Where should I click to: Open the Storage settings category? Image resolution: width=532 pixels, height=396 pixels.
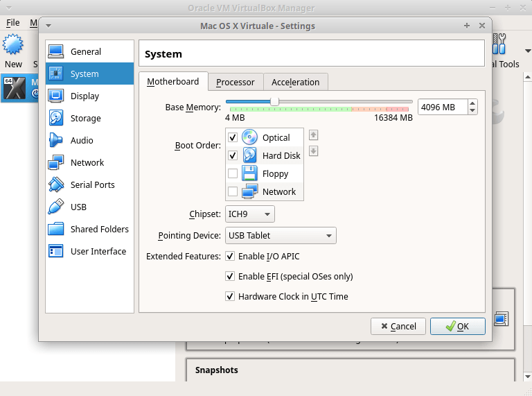tap(89, 118)
